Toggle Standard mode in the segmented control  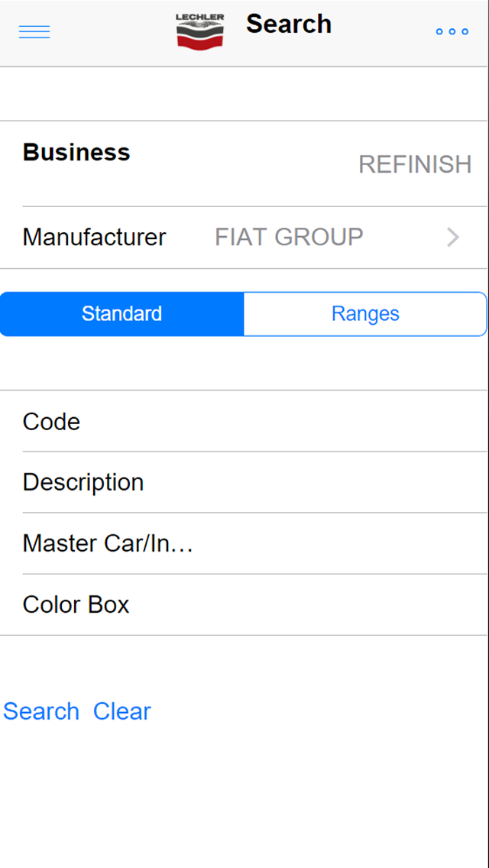pyautogui.click(x=121, y=313)
